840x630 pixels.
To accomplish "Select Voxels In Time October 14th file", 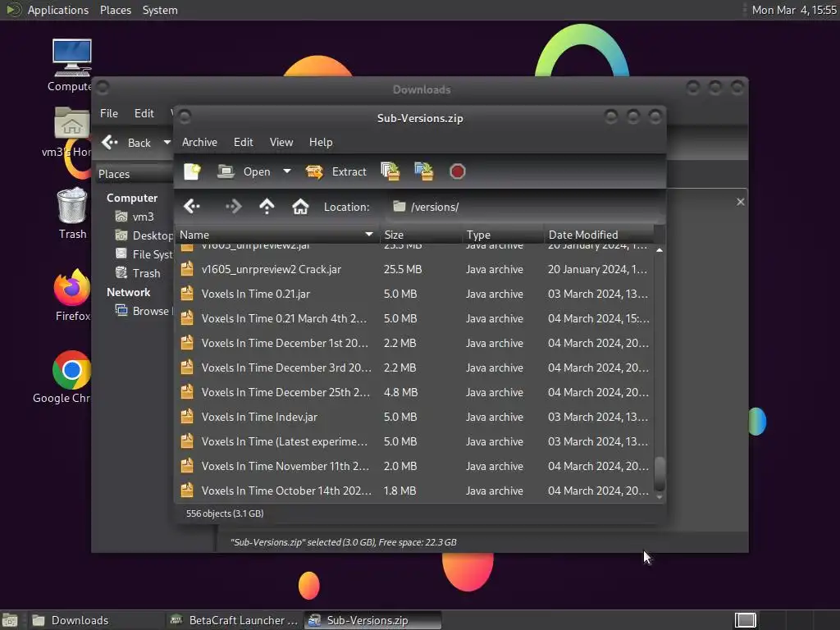I will (x=413, y=491).
